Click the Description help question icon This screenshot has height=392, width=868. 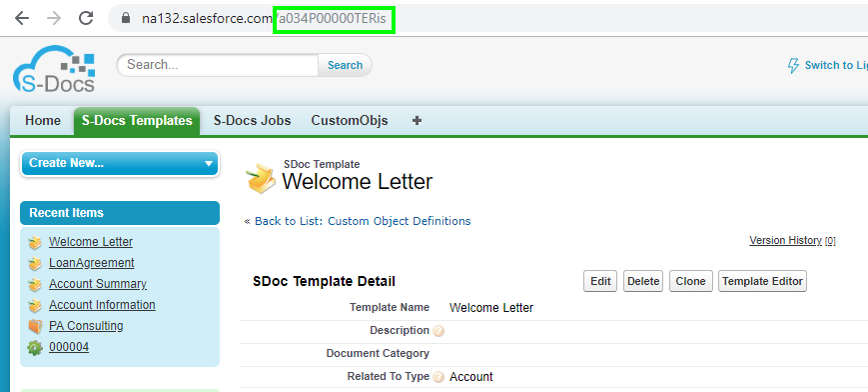click(x=438, y=331)
